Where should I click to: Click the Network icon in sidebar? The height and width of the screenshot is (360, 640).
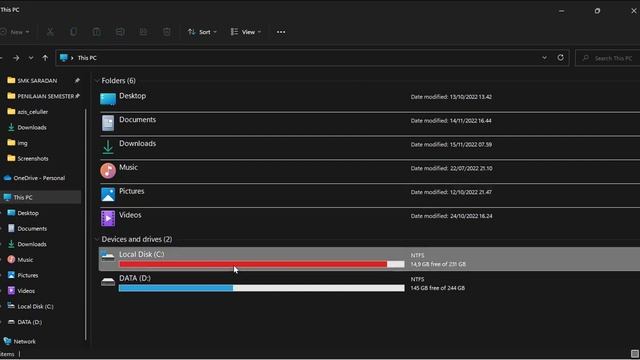(7, 341)
